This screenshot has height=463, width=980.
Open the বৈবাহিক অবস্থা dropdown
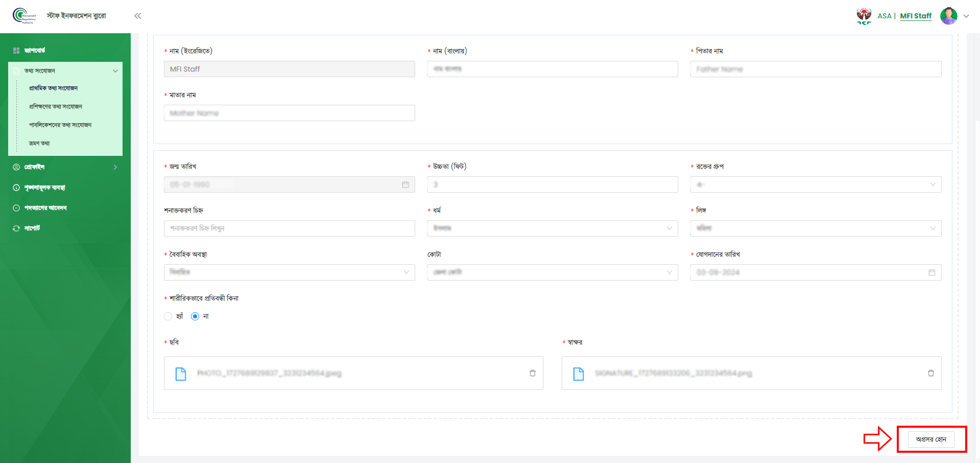click(x=289, y=272)
